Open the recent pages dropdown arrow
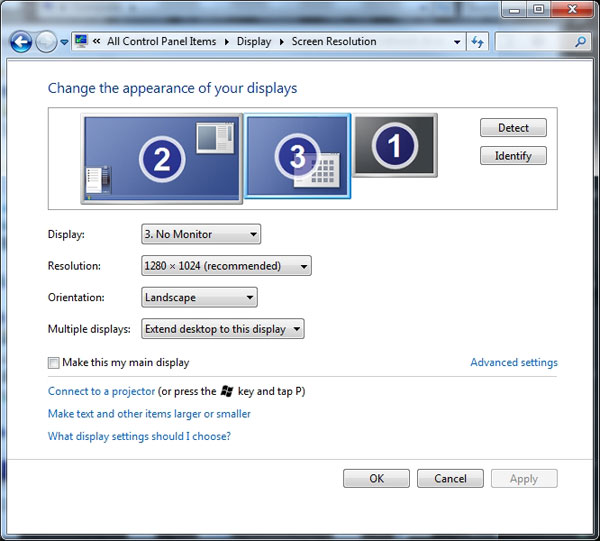600x541 pixels. 64,42
